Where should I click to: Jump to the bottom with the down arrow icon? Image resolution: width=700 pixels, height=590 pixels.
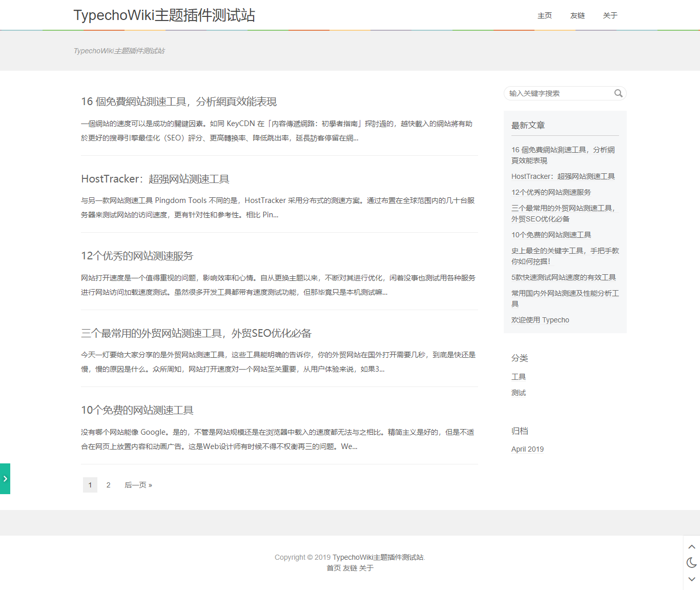click(x=692, y=579)
